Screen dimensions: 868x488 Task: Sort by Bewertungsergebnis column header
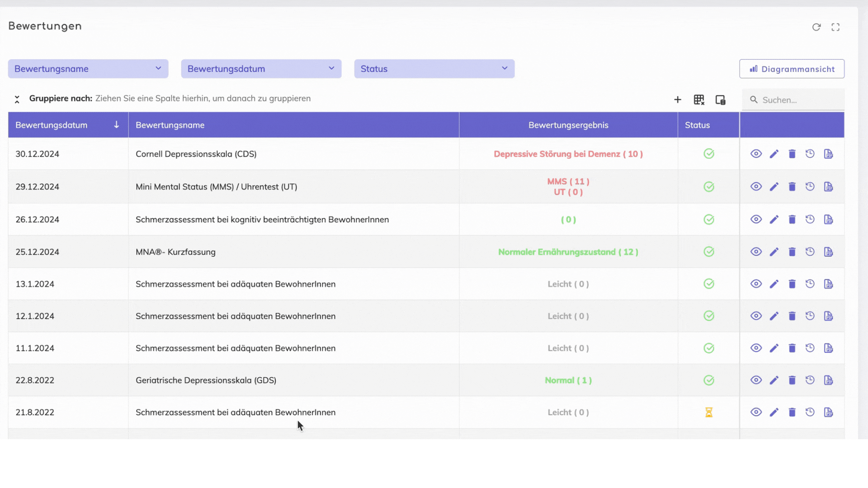point(568,125)
